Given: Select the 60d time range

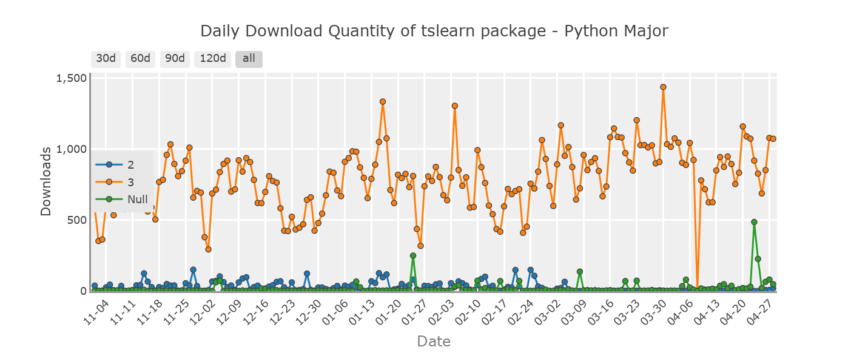Looking at the screenshot, I should pyautogui.click(x=140, y=59).
